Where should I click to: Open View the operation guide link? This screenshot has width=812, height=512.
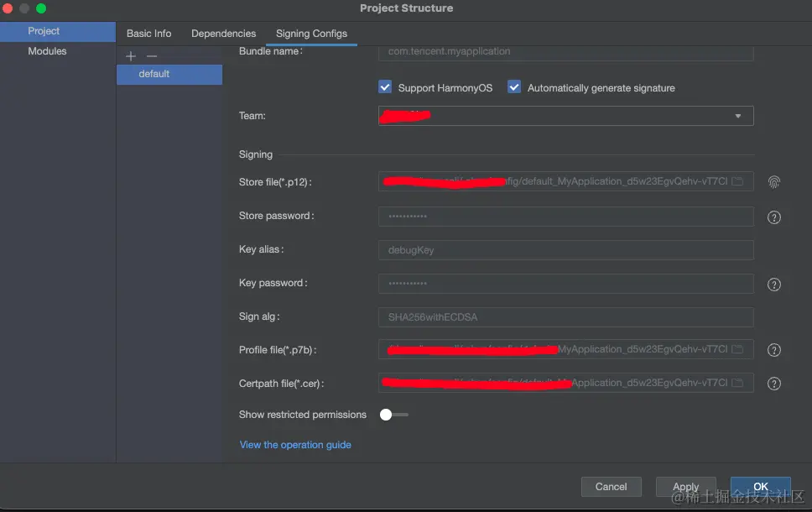[x=295, y=445]
